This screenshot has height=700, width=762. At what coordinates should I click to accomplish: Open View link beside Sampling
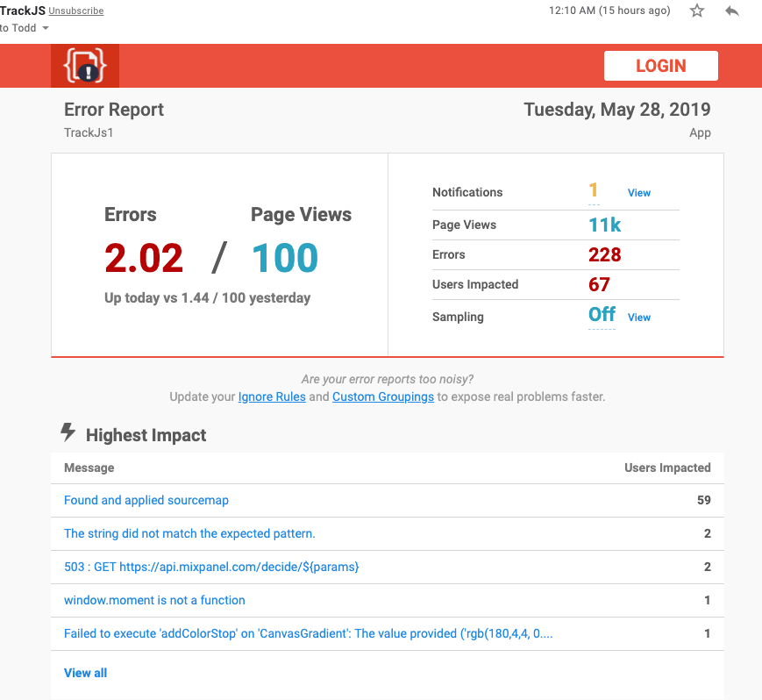(639, 318)
